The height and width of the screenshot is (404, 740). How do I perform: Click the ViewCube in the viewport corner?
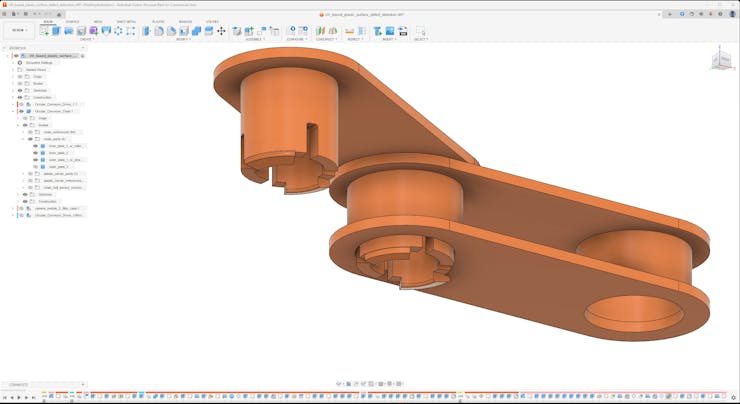coord(720,60)
